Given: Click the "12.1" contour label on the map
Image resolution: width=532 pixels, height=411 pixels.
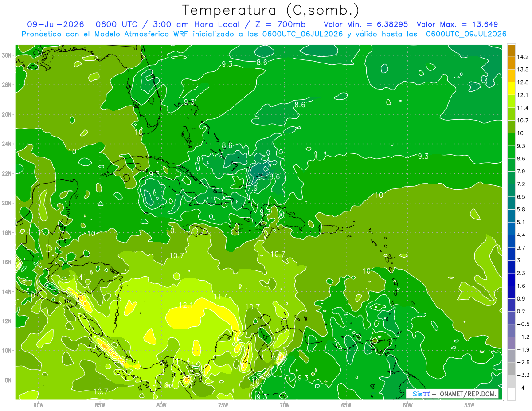Looking at the screenshot, I should 186,305.
